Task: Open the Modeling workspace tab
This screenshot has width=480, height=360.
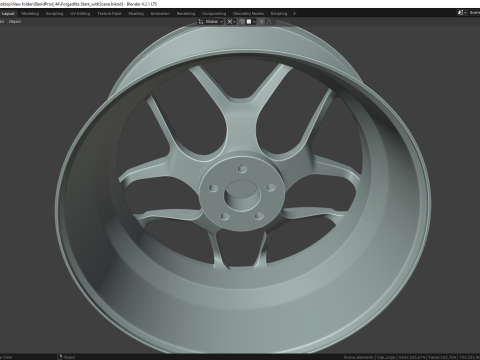Action: point(30,14)
